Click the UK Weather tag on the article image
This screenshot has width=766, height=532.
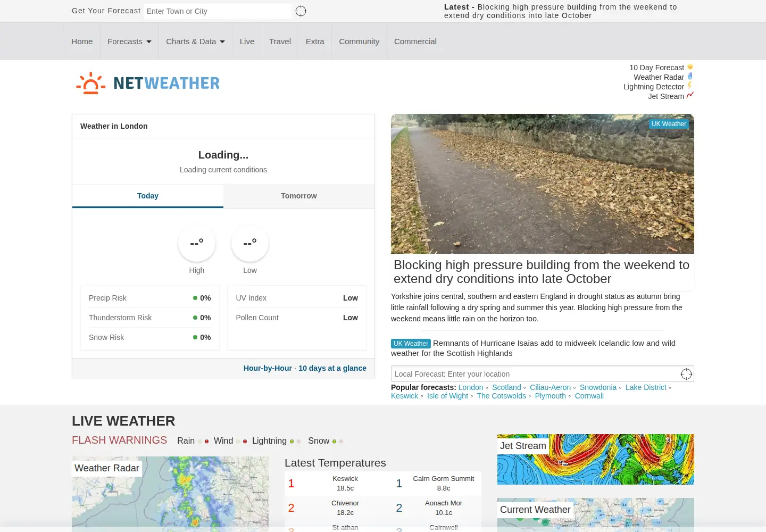(x=669, y=124)
